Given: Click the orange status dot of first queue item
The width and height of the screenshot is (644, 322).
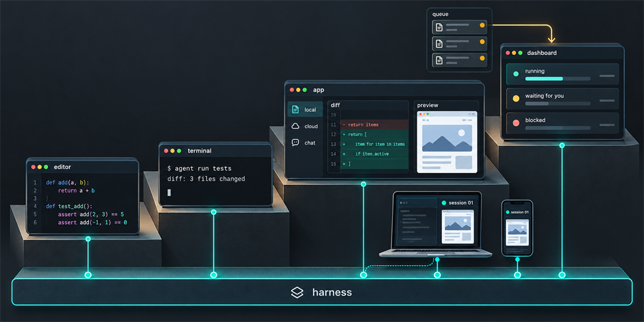Looking at the screenshot, I should [x=482, y=25].
